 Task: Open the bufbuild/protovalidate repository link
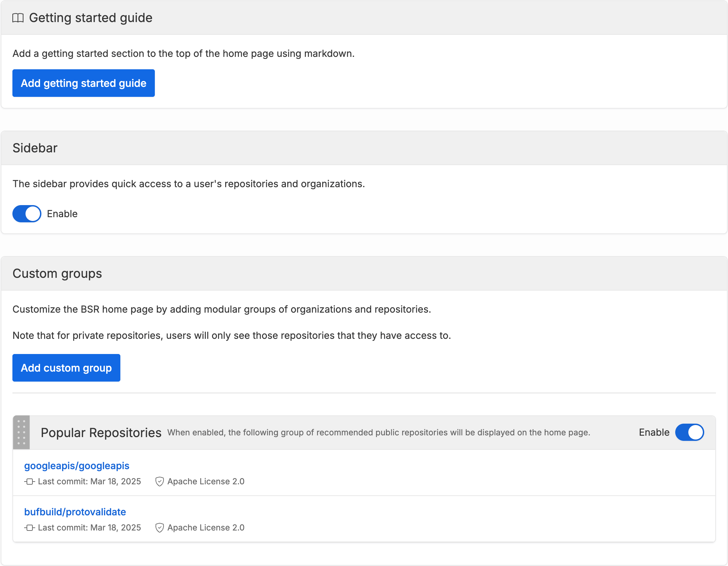(75, 512)
